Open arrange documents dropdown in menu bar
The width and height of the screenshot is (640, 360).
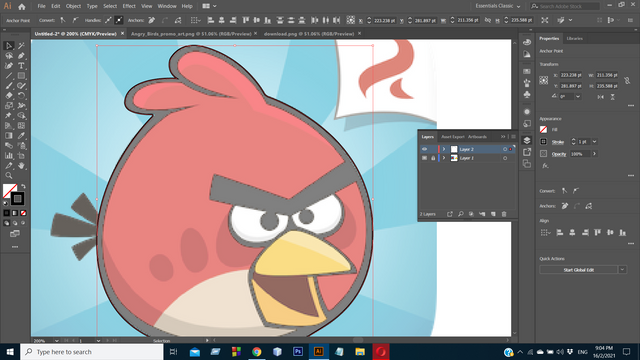click(x=209, y=6)
